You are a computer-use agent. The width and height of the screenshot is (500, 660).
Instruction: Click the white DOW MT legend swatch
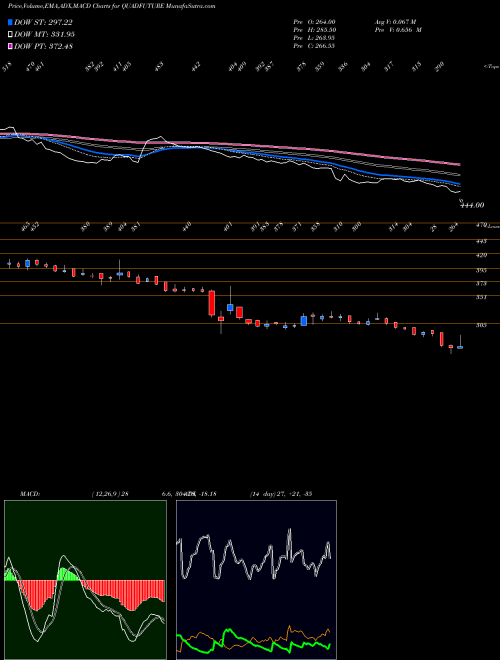point(10,35)
